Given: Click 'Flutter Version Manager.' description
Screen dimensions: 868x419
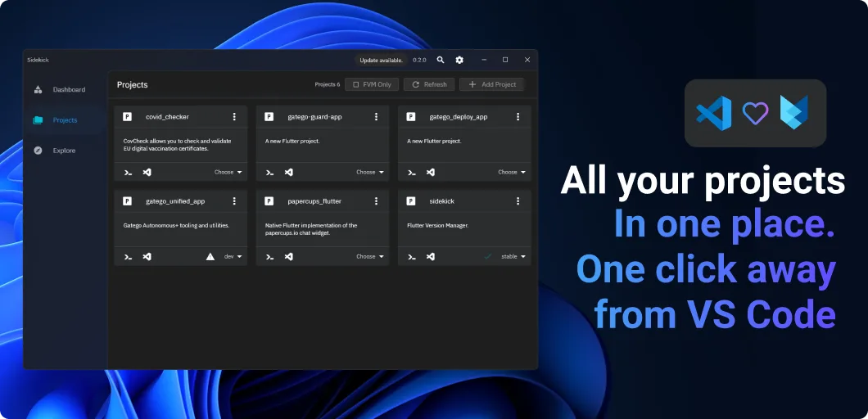Looking at the screenshot, I should point(437,225).
